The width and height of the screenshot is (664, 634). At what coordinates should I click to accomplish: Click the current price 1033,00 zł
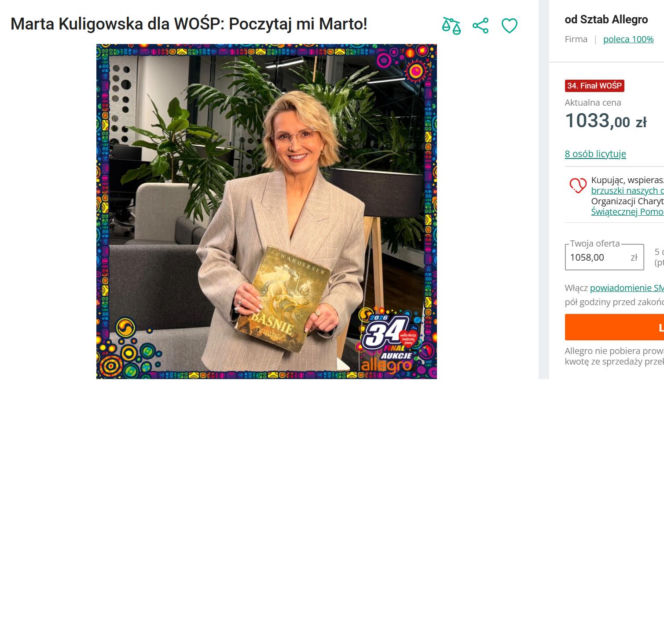coord(606,121)
